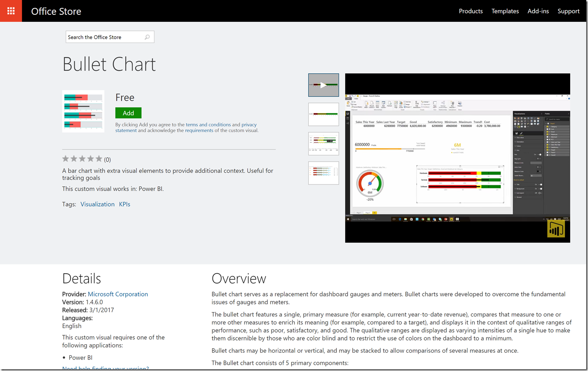Image resolution: width=588 pixels, height=371 pixels.
Task: Click the star rating row
Action: pyautogui.click(x=82, y=159)
